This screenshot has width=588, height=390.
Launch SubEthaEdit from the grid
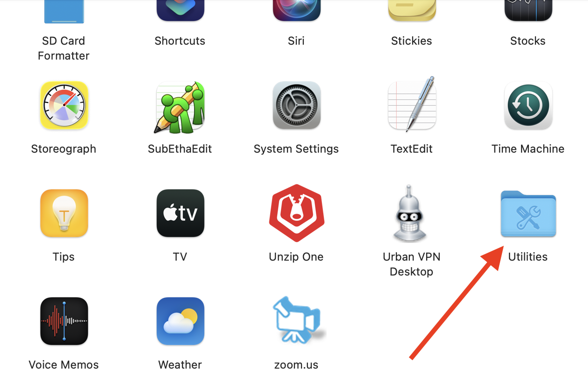[180, 106]
